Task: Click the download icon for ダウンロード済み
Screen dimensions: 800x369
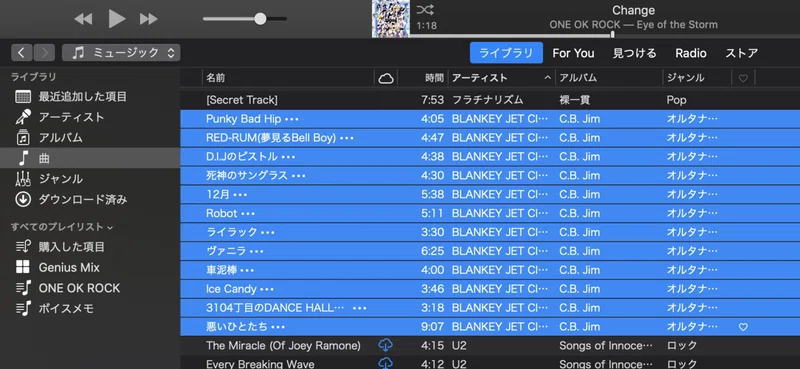Action: 23,200
